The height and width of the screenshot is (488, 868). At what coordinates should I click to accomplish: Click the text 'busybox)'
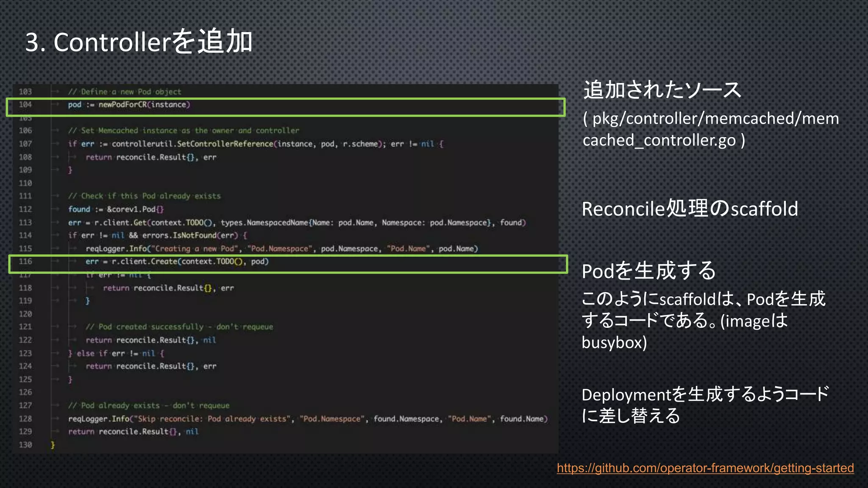(x=615, y=342)
